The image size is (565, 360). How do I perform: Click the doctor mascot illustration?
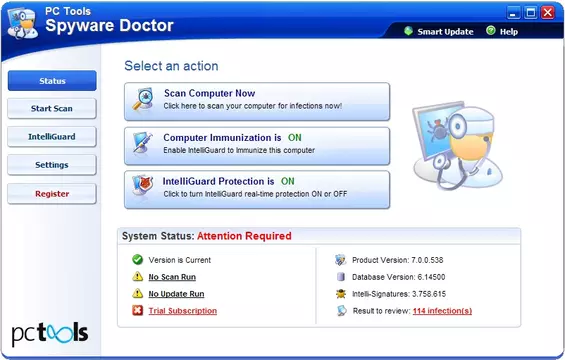(457, 145)
